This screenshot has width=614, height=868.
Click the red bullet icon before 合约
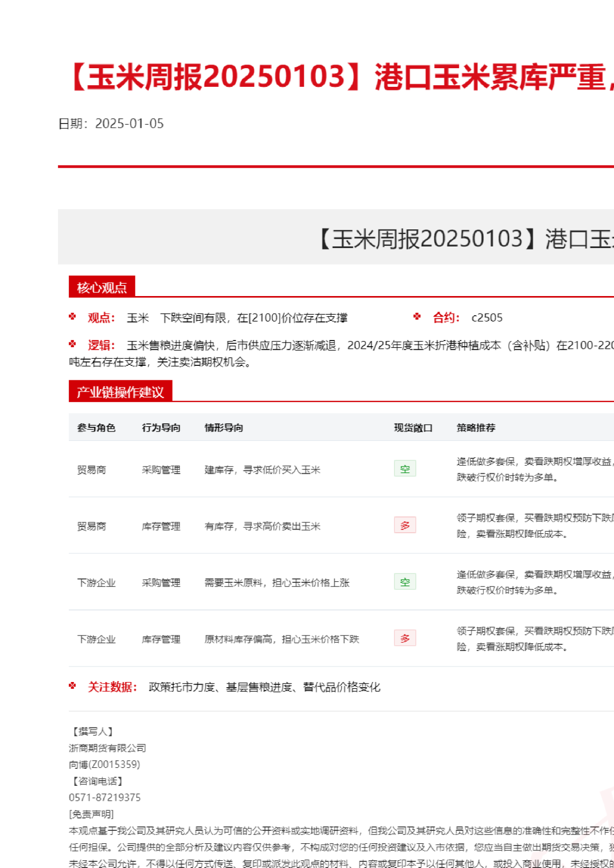(417, 317)
